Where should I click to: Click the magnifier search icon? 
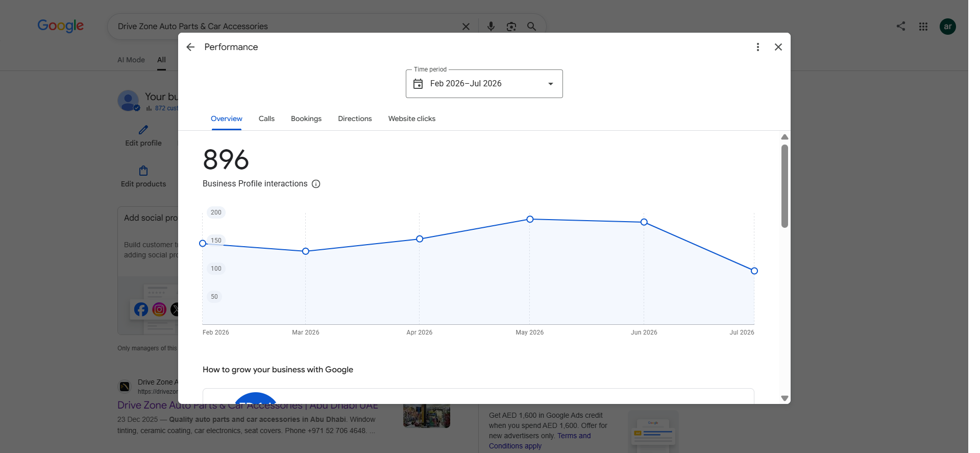pyautogui.click(x=531, y=27)
